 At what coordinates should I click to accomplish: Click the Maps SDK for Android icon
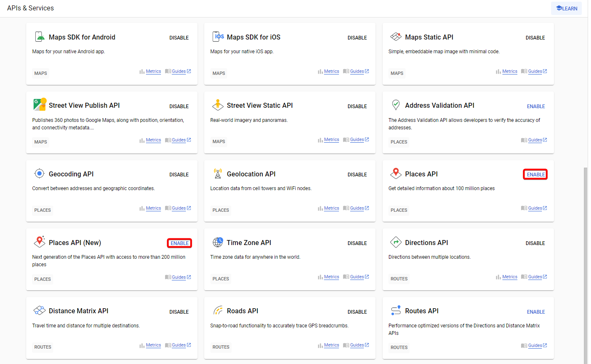(40, 37)
